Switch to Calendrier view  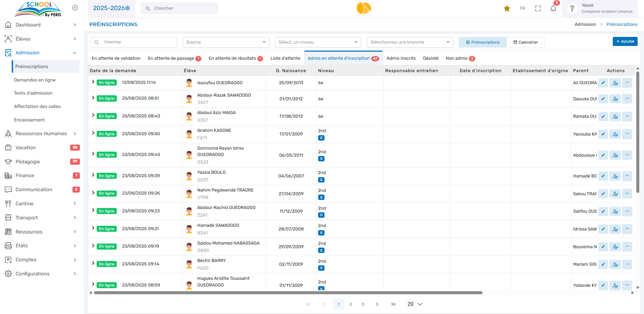526,42
